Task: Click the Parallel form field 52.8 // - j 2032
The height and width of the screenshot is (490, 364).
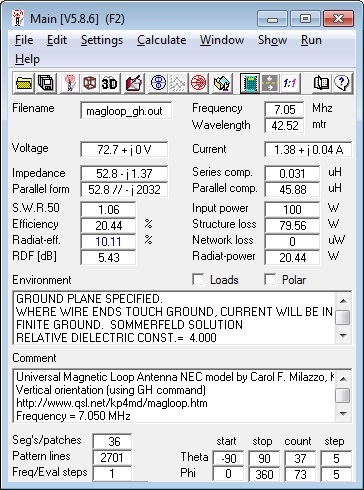Action: tap(124, 189)
